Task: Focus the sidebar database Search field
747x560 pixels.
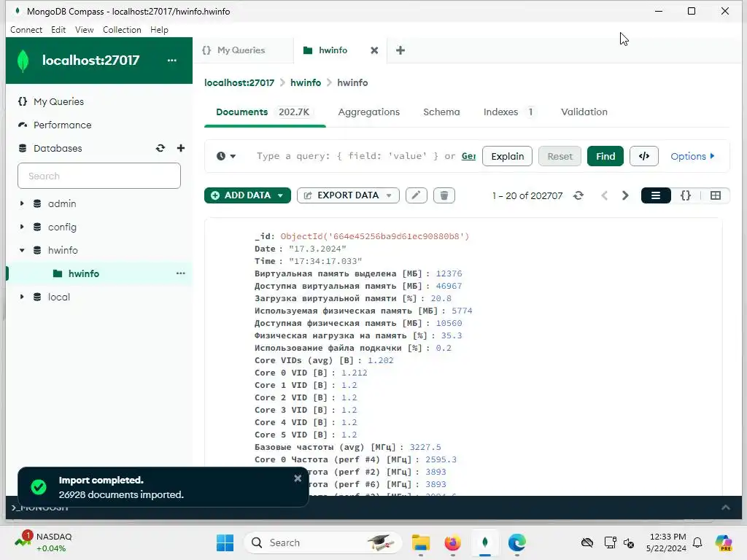Action: pyautogui.click(x=99, y=176)
